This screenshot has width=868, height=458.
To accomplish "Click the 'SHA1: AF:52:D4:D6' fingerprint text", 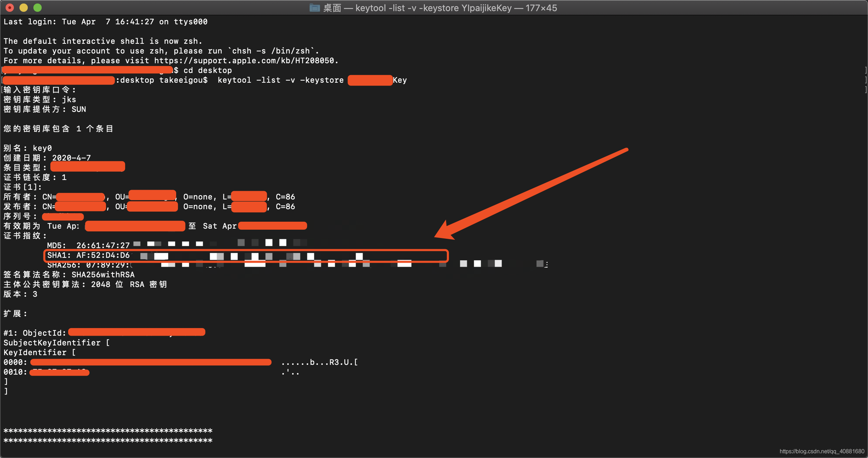I will [x=88, y=255].
